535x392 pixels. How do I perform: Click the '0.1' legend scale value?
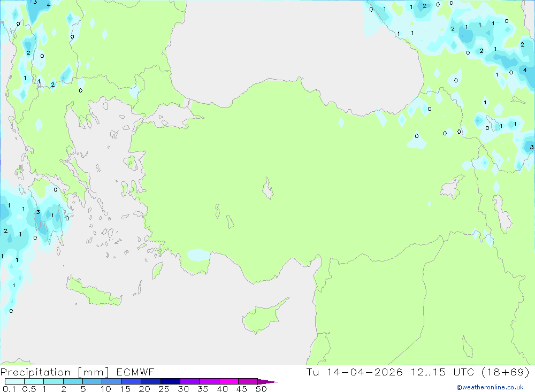click(9, 389)
